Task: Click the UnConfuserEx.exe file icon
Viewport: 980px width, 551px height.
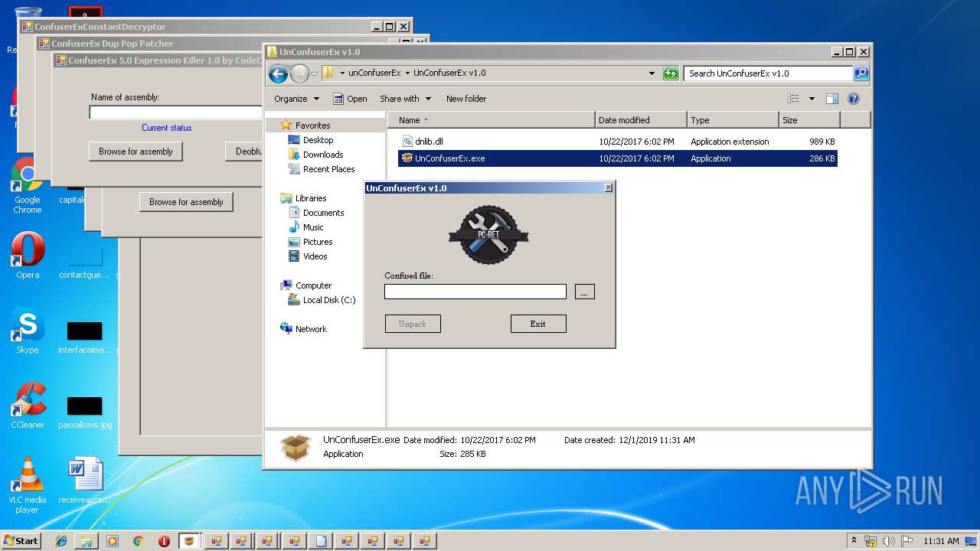Action: pyautogui.click(x=407, y=158)
